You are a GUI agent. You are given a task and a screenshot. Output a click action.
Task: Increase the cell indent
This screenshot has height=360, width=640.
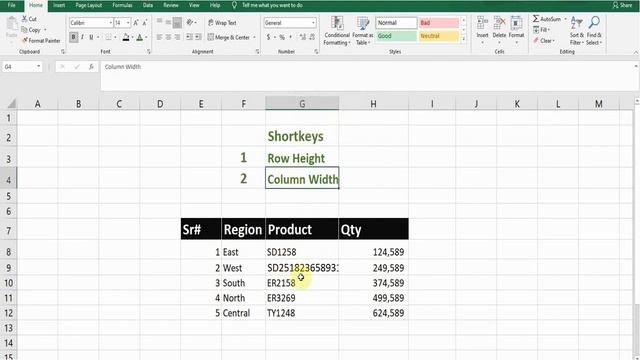[198, 37]
